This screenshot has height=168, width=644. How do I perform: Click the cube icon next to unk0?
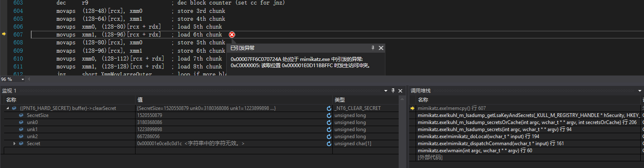coord(21,122)
